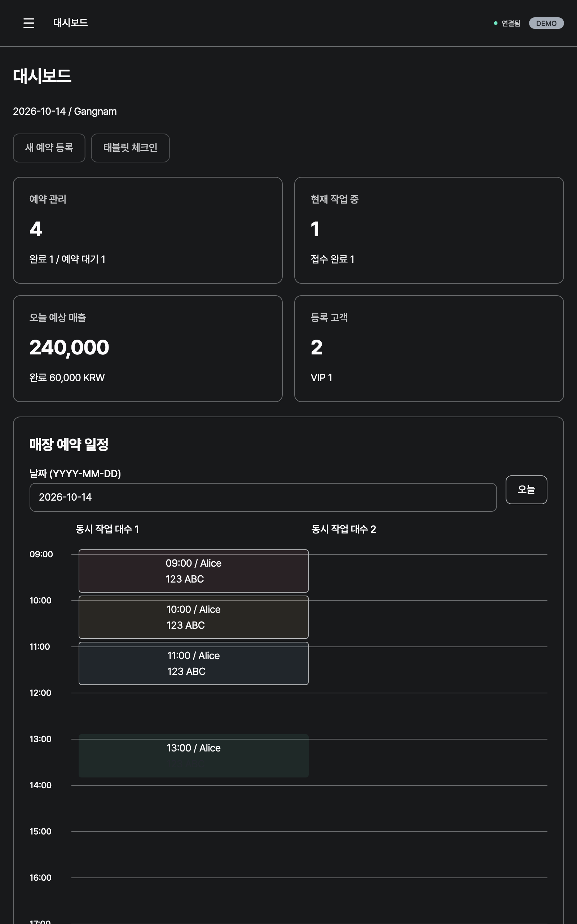Select the 13:00 Alice reservation block

[194, 755]
